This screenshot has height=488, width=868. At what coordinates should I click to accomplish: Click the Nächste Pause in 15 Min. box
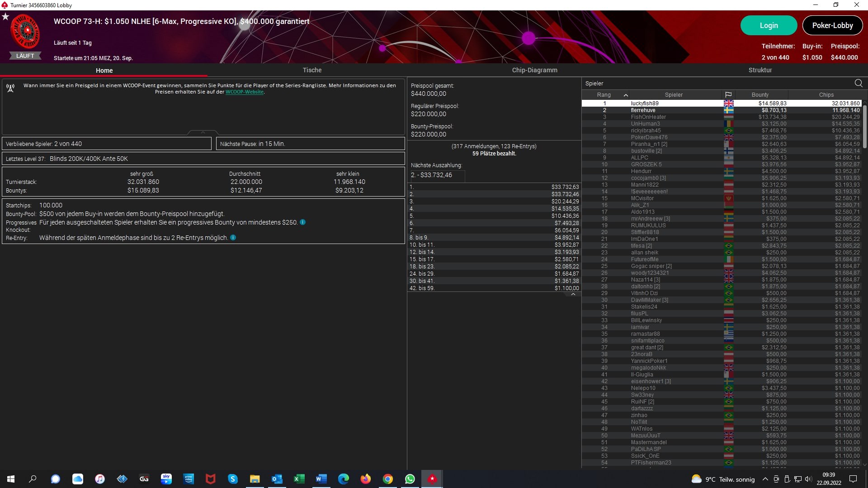pyautogui.click(x=310, y=144)
